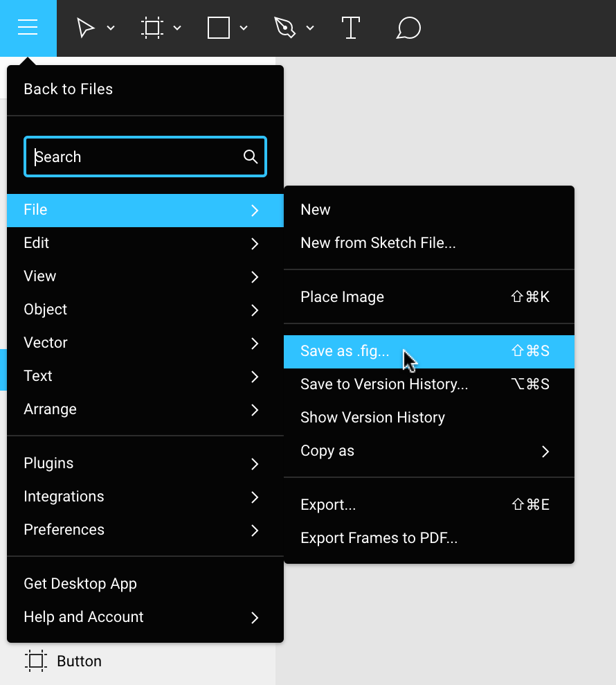Expand the Text submenu
616x685 pixels.
pos(145,375)
